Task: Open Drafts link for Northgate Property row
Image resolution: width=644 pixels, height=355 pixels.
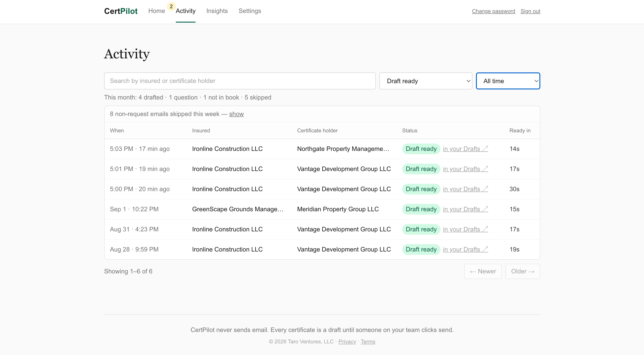Action: coord(465,149)
